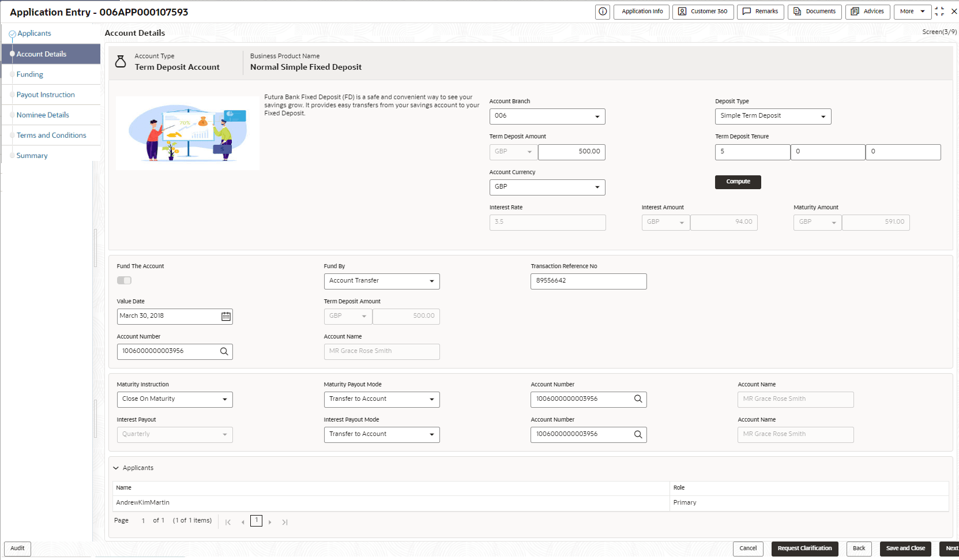Click AndrewKimMartin applicant row name

click(142, 503)
